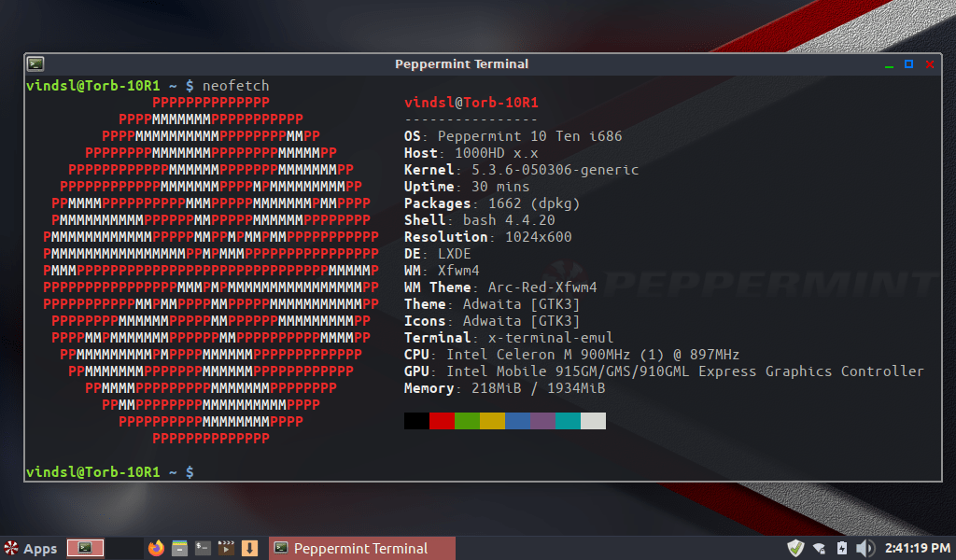956x560 pixels.
Task: Open the update shield tray icon
Action: pyautogui.click(x=795, y=548)
